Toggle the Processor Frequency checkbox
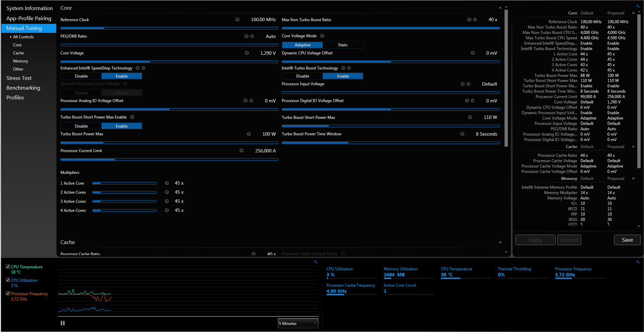 [8, 293]
